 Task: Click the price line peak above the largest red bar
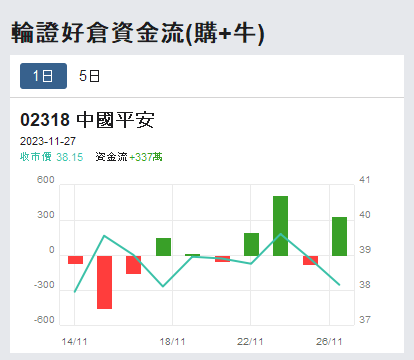104,236
